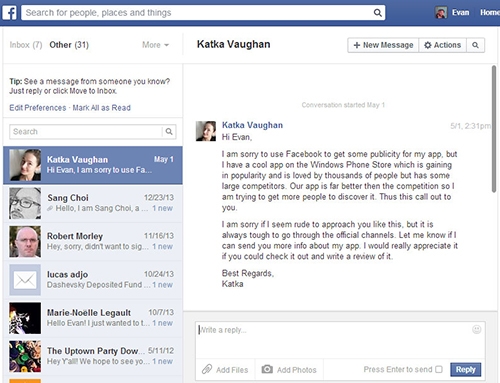Click The Uptown Party Down avatar
The width and height of the screenshot is (500, 383).
coord(25,356)
